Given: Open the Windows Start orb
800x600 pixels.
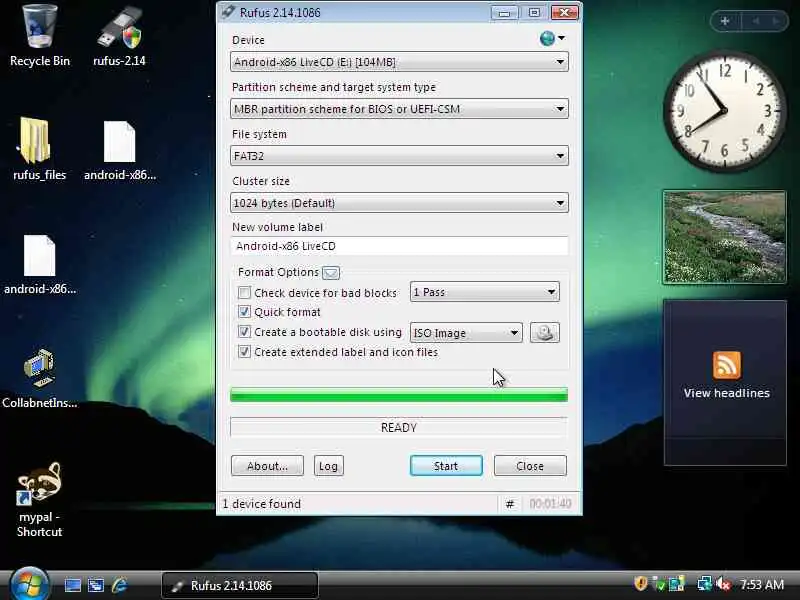Looking at the screenshot, I should pyautogui.click(x=29, y=585).
